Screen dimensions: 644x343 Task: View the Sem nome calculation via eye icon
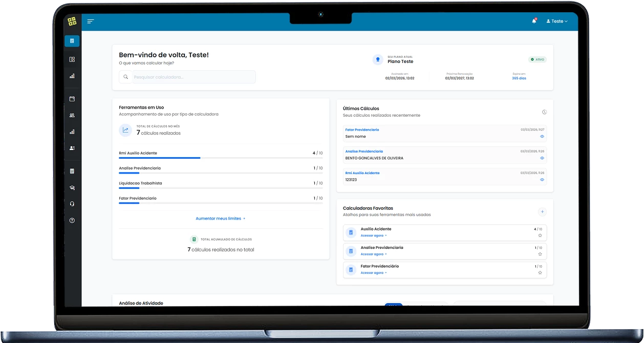(542, 137)
